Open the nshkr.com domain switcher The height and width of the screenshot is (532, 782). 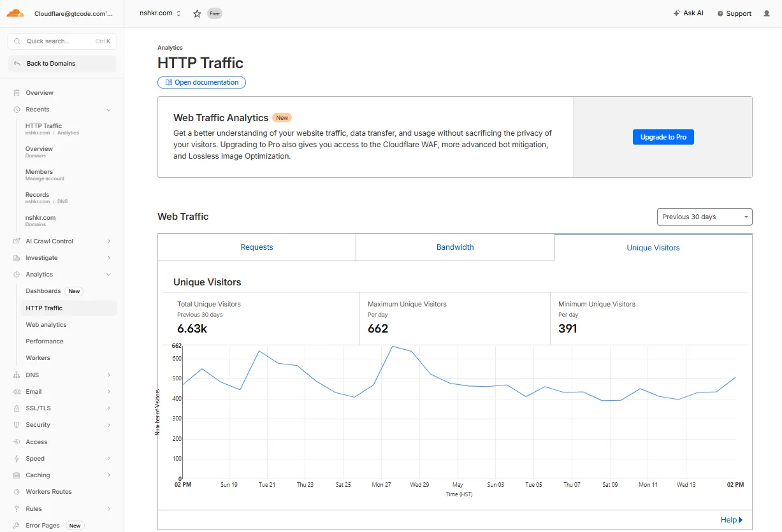click(x=160, y=13)
